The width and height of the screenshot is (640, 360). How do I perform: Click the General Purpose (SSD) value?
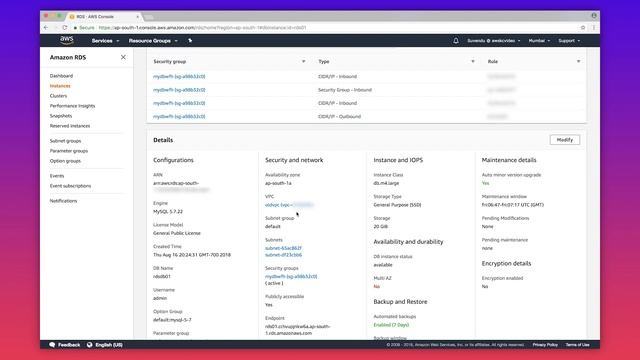tap(397, 205)
